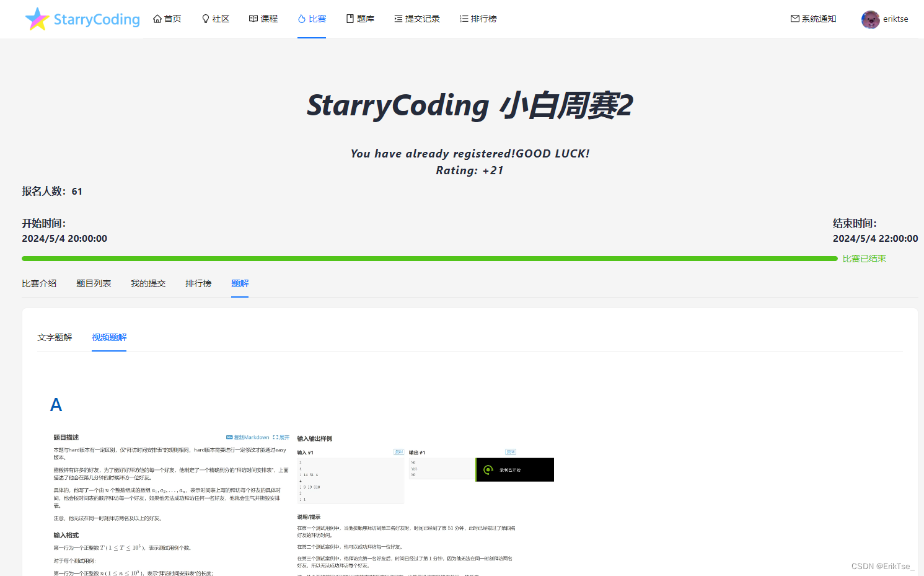Click the eriktse username
This screenshot has height=576, width=924.
pos(895,19)
